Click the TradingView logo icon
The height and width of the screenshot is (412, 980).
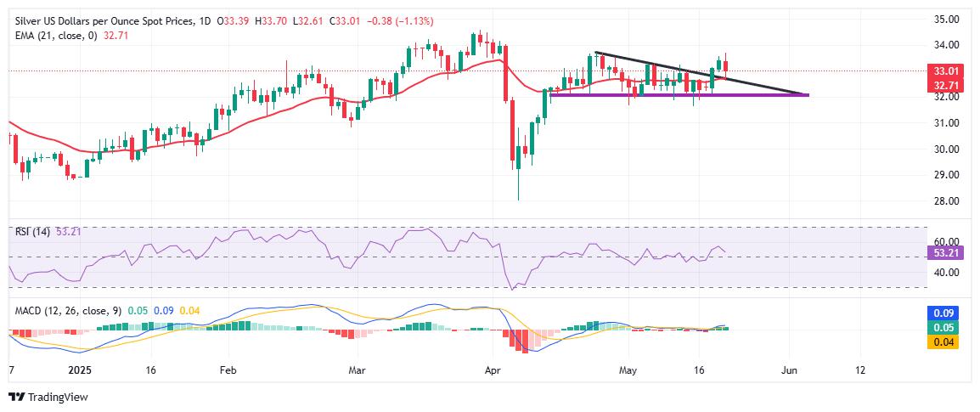click(x=15, y=397)
